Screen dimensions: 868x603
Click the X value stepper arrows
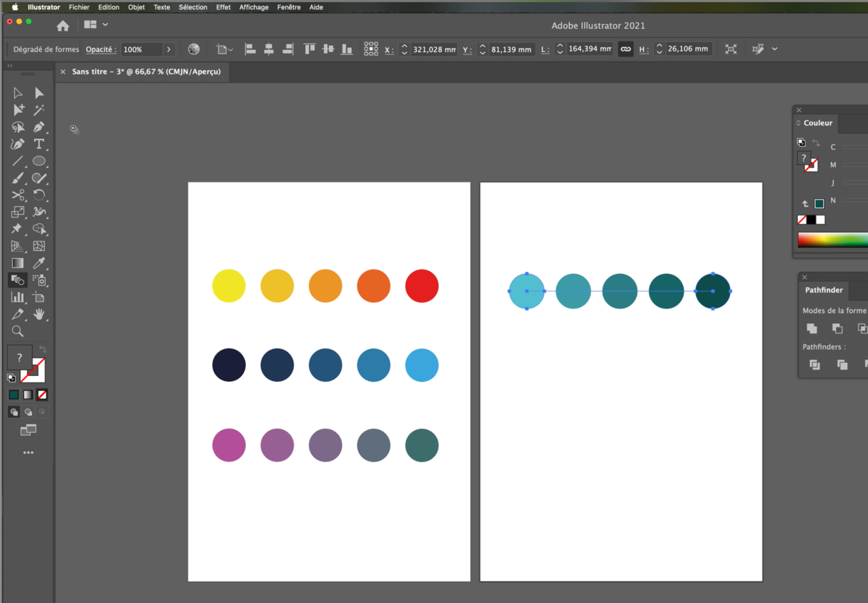404,49
